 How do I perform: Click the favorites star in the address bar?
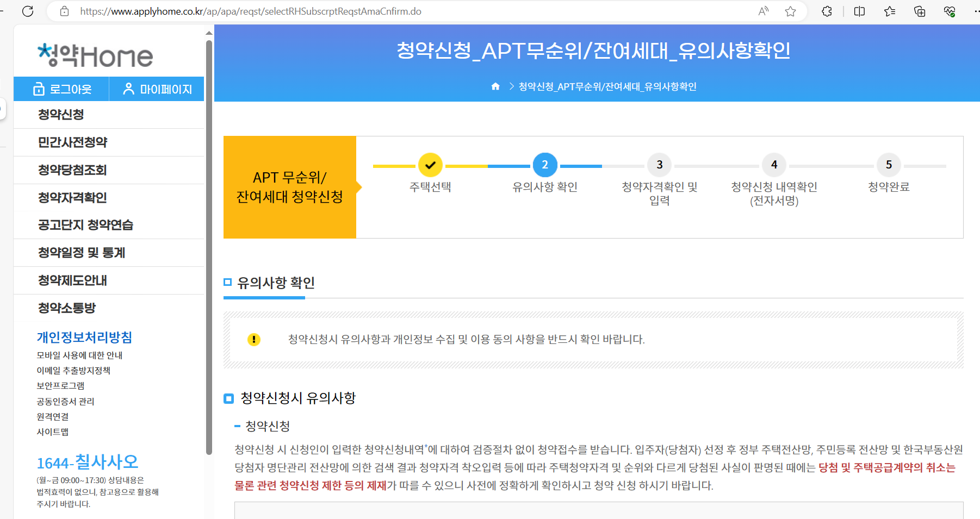(790, 11)
